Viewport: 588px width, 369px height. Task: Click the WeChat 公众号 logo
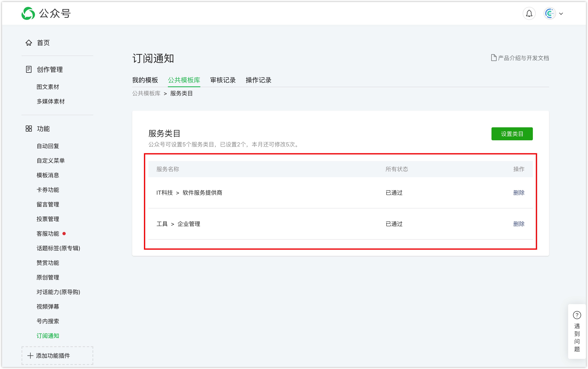pyautogui.click(x=46, y=13)
